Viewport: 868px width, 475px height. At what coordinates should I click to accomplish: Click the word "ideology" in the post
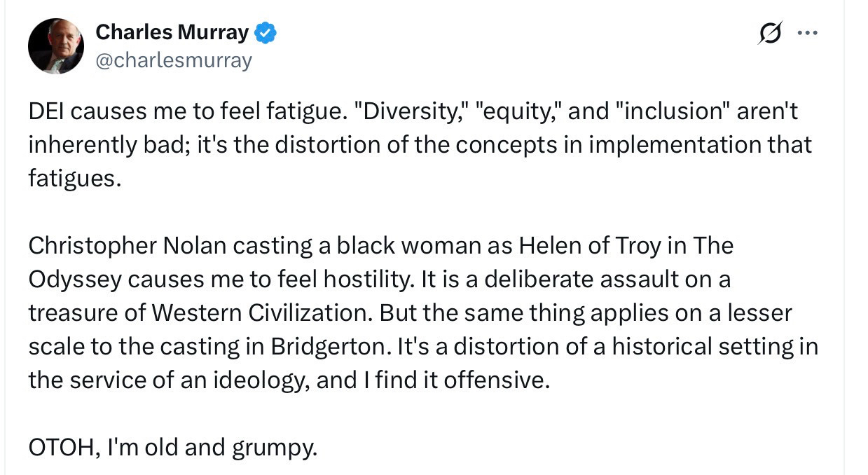point(259,380)
